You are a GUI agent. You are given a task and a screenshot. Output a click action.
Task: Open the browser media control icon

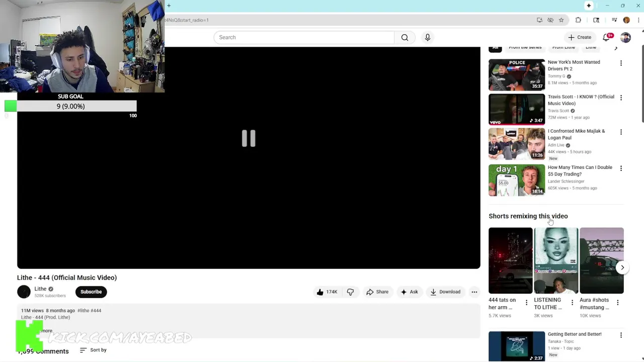614,20
